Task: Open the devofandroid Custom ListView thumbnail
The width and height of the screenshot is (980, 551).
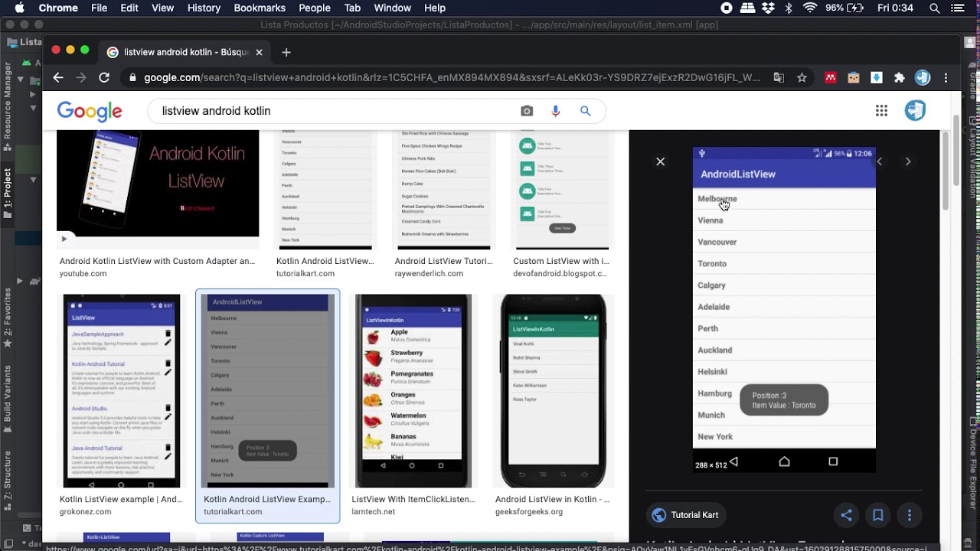Action: pyautogui.click(x=562, y=189)
